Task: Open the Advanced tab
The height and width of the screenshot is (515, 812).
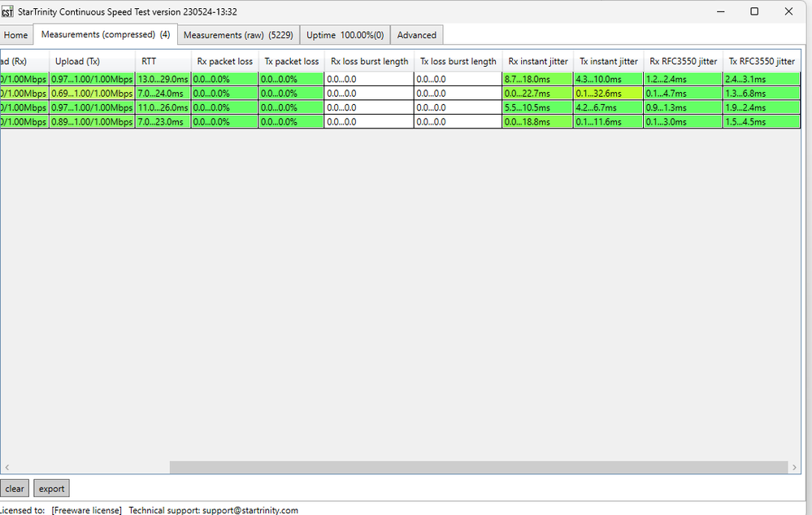Action: point(416,35)
